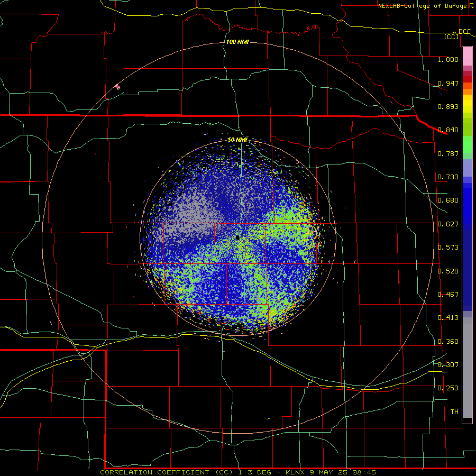Image resolution: width=476 pixels, height=476 pixels.
Task: Click the 0.627 scale value
Action: point(448,224)
